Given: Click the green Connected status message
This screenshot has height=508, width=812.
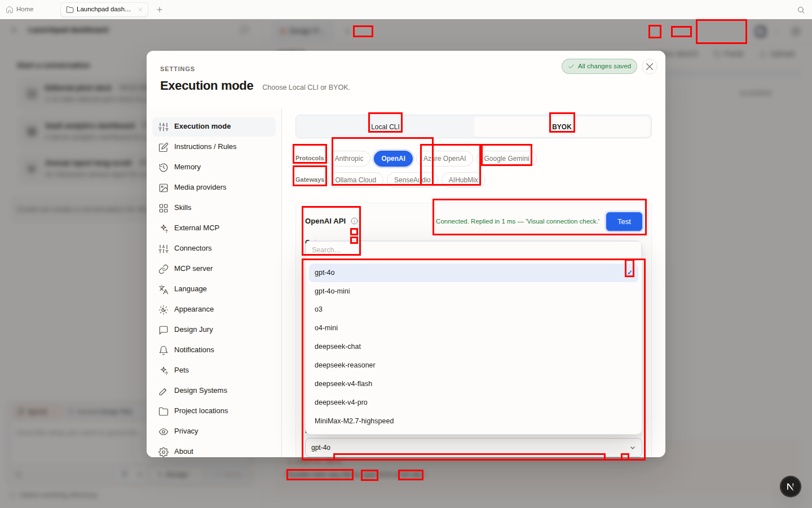Looking at the screenshot, I should pos(518,221).
